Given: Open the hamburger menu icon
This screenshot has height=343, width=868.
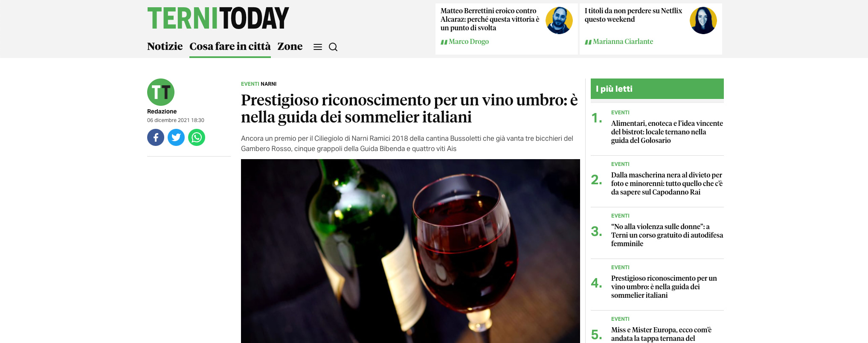Looking at the screenshot, I should coord(318,47).
